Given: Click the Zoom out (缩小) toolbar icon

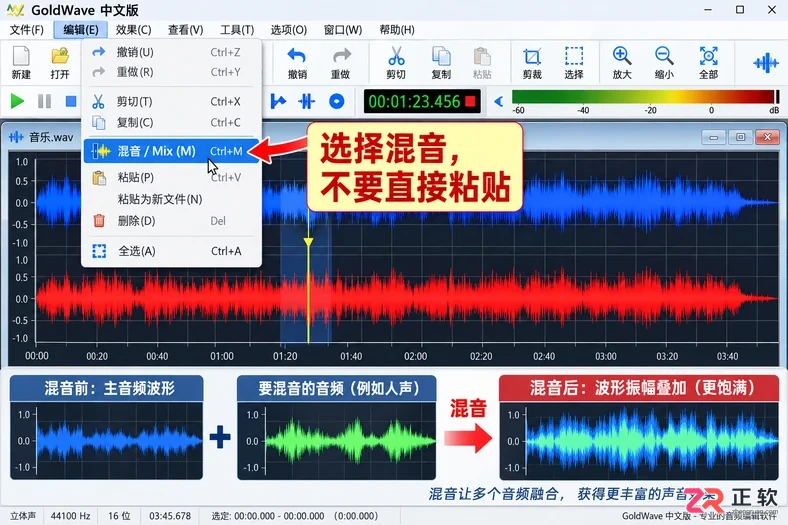Looking at the screenshot, I should [664, 56].
